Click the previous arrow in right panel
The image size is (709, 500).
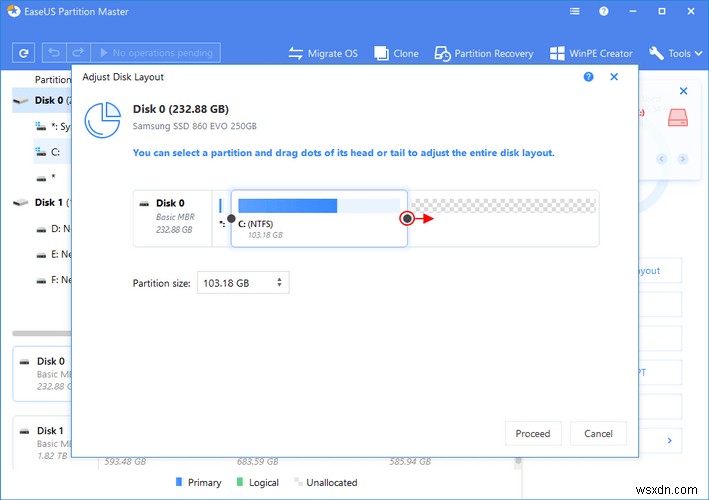pyautogui.click(x=662, y=159)
